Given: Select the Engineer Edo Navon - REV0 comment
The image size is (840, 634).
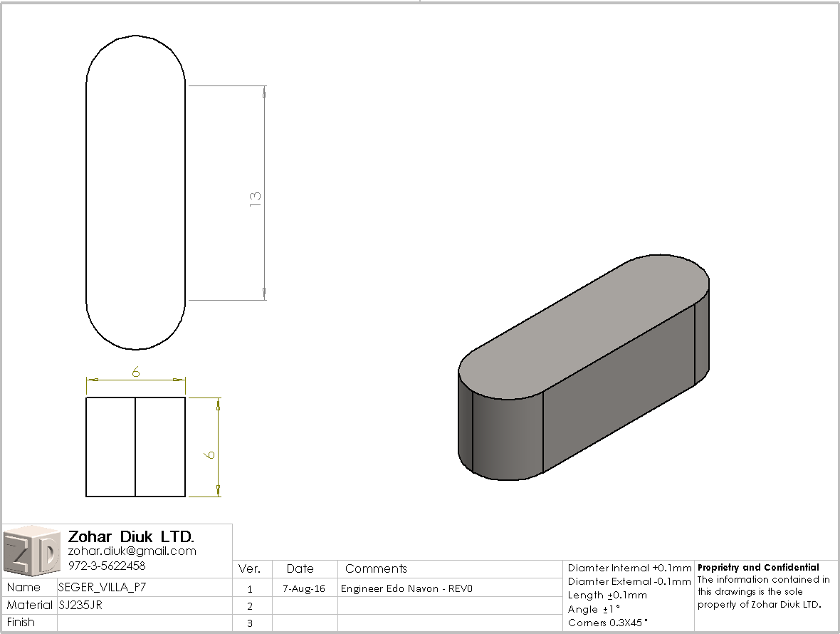Looking at the screenshot, I should click(x=406, y=589).
